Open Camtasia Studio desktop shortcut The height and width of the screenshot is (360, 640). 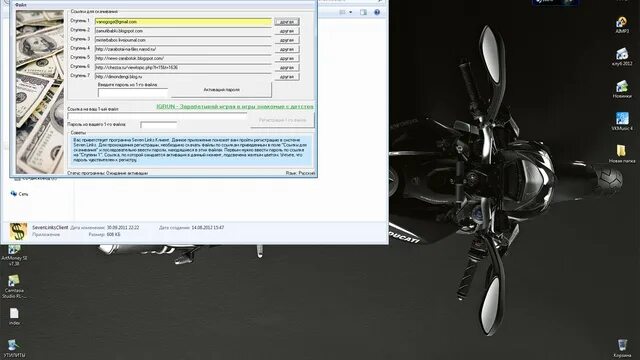14,287
